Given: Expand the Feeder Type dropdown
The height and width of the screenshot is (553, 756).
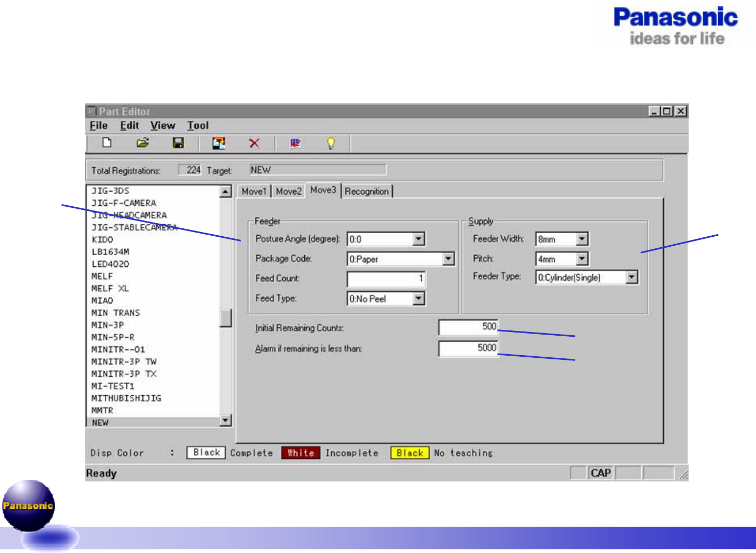Looking at the screenshot, I should 632,277.
